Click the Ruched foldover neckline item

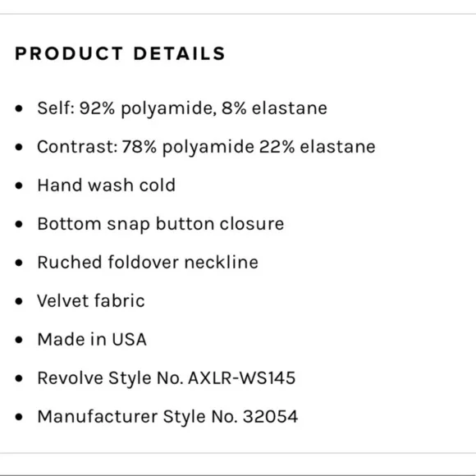point(148,262)
